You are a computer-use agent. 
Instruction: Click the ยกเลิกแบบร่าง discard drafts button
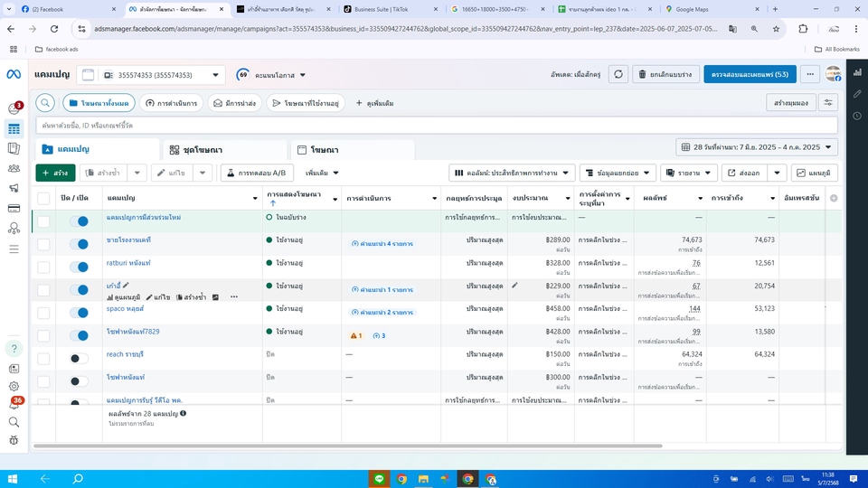[x=666, y=74]
